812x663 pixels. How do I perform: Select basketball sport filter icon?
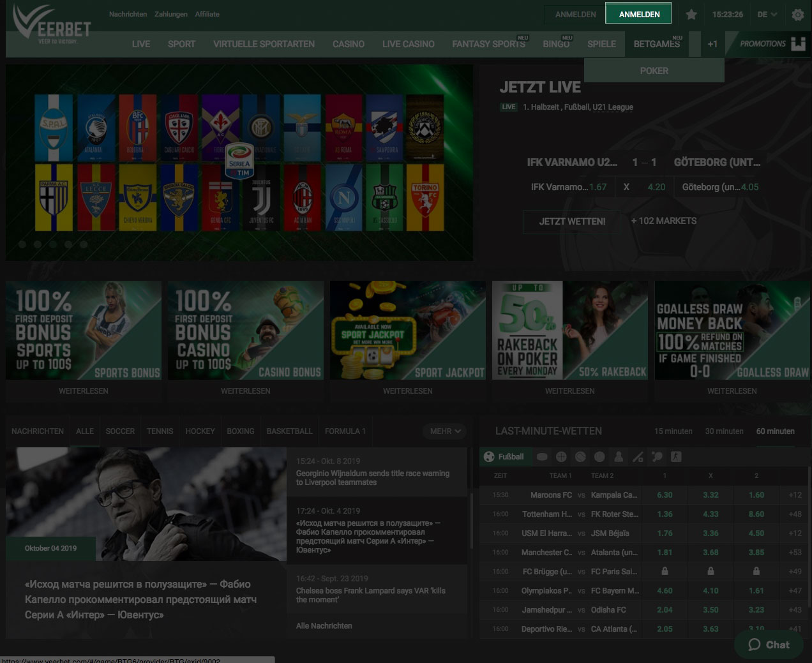pyautogui.click(x=561, y=457)
